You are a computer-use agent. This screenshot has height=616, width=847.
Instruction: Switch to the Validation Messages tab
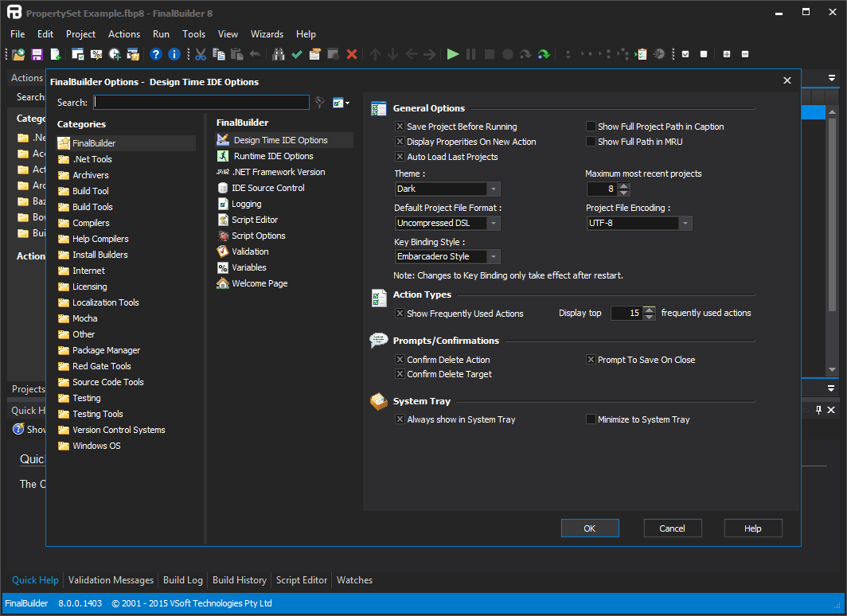click(111, 580)
